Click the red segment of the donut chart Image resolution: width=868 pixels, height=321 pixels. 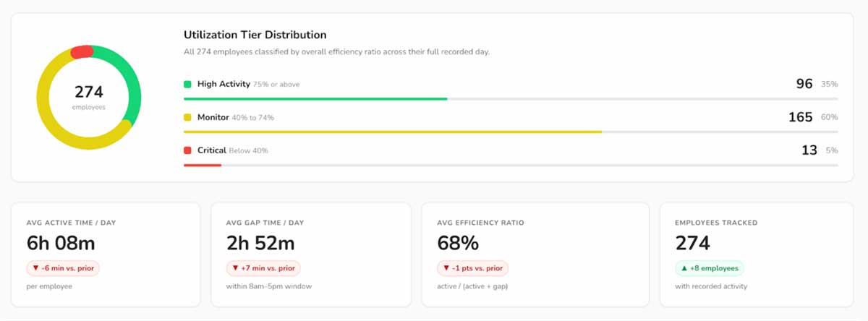point(81,51)
